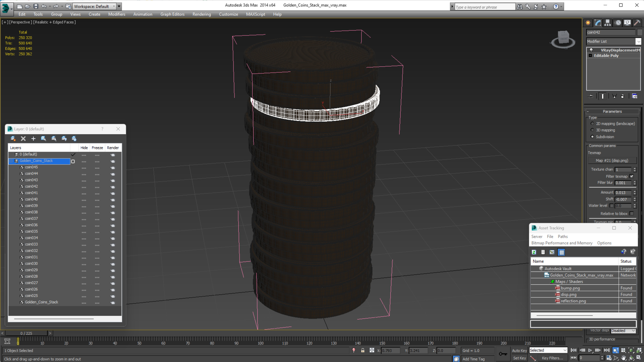Click Add Selected Objects plus icon
Image resolution: width=644 pixels, height=362 pixels.
33,138
